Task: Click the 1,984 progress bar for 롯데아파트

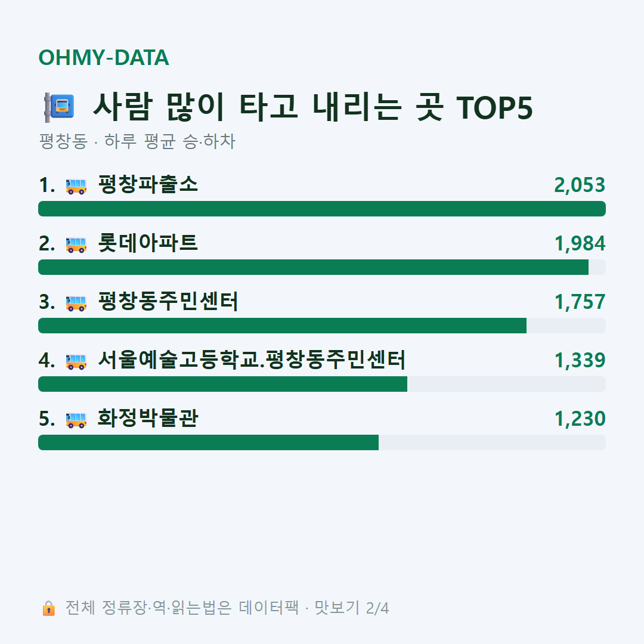Action: point(322,267)
